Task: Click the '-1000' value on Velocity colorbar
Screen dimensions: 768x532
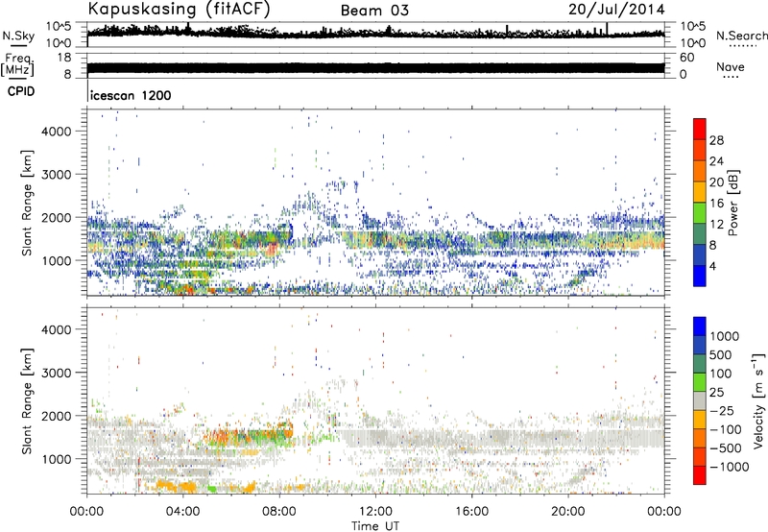Action: (730, 467)
